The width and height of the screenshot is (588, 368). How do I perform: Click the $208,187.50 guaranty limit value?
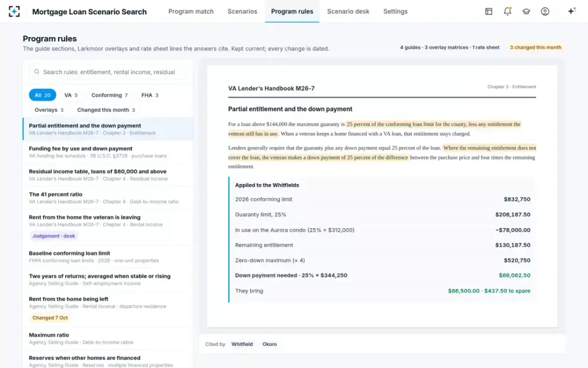tap(513, 214)
